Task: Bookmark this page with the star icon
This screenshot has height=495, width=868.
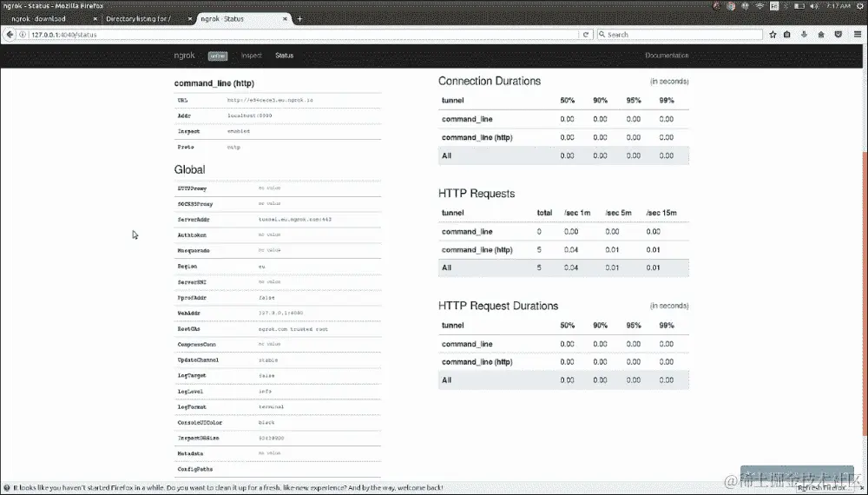Action: [773, 35]
